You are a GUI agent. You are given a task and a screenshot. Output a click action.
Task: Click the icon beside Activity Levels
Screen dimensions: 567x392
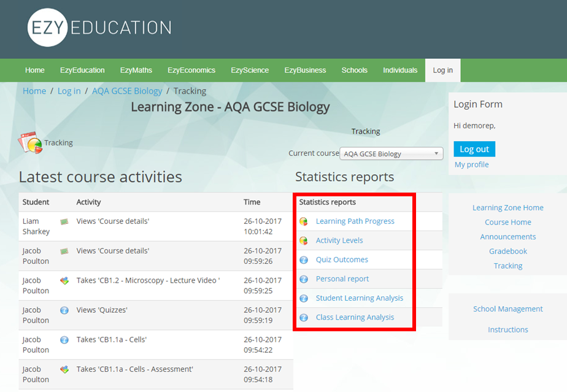304,240
